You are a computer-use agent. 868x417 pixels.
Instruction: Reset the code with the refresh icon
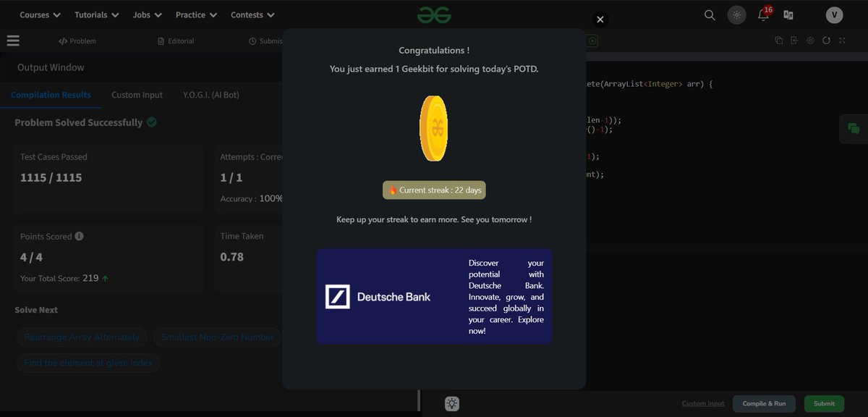(826, 41)
